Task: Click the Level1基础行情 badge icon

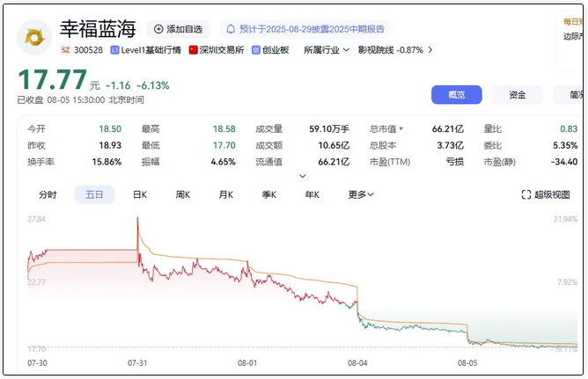Action: pyautogui.click(x=115, y=50)
